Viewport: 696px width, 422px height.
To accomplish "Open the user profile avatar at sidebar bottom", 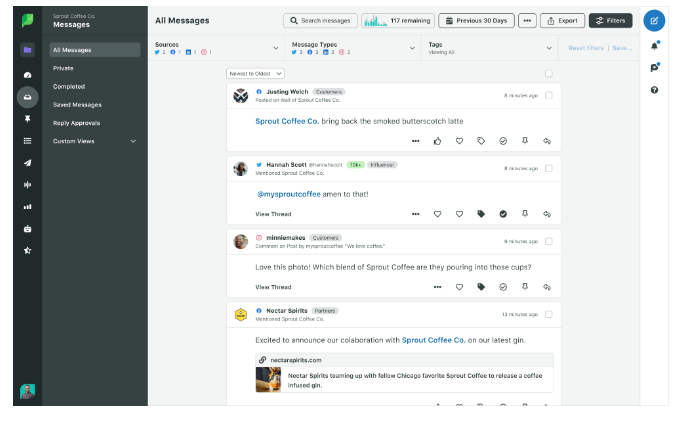I will click(x=28, y=391).
